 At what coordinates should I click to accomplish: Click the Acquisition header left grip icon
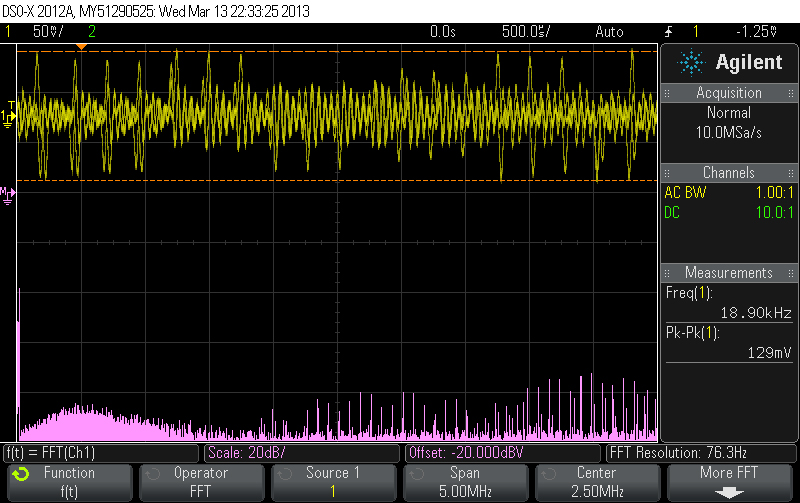(x=667, y=93)
